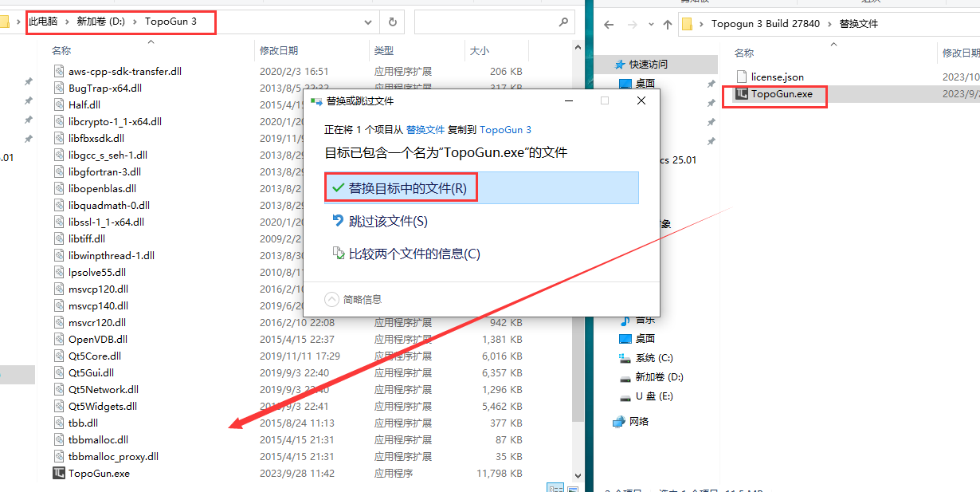Click the Qt5Core.dll file icon
This screenshot has width=980, height=492.
58,356
